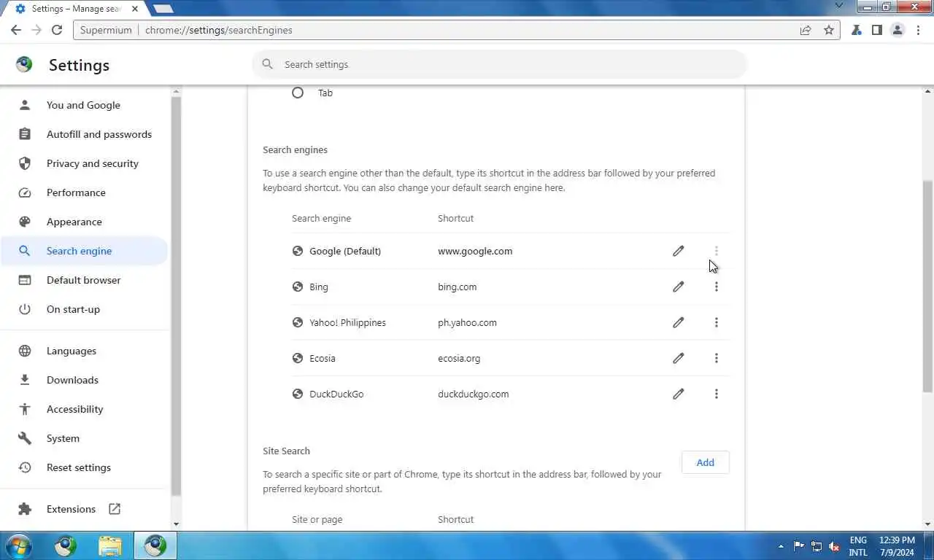
Task: Click the www.google.com shortcut text
Action: click(475, 251)
